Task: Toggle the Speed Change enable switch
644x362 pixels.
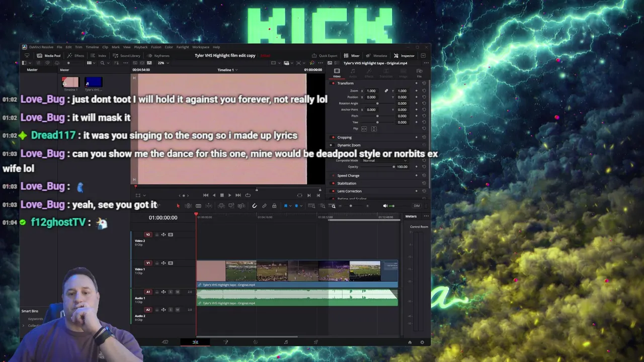Action: 333,175
